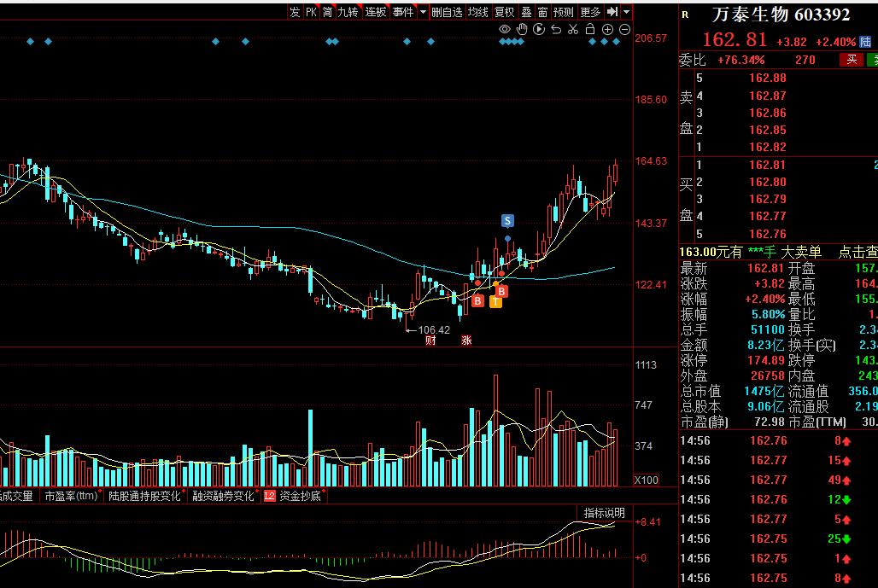Click the red B marker beside the T marker
878x588 pixels.
[x=501, y=291]
